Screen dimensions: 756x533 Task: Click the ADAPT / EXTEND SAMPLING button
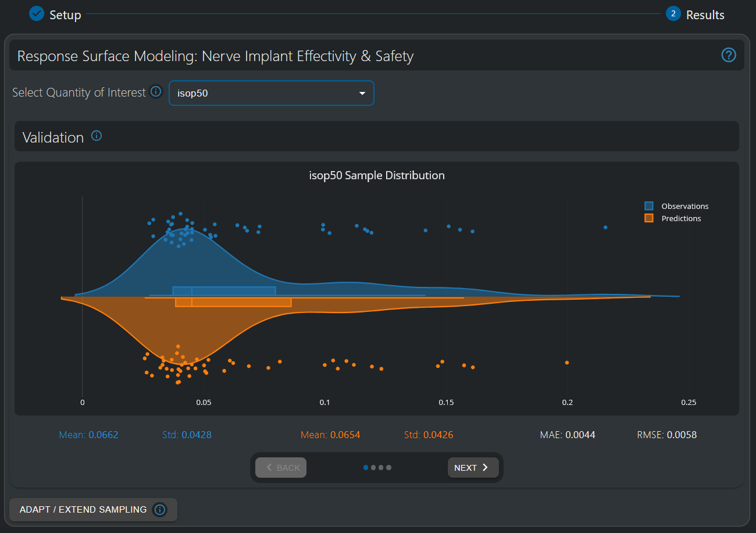pos(83,510)
